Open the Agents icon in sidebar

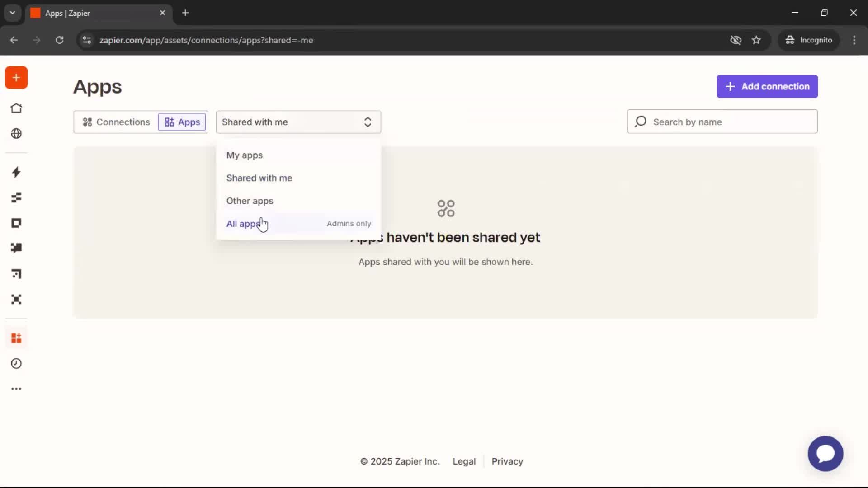(x=16, y=299)
